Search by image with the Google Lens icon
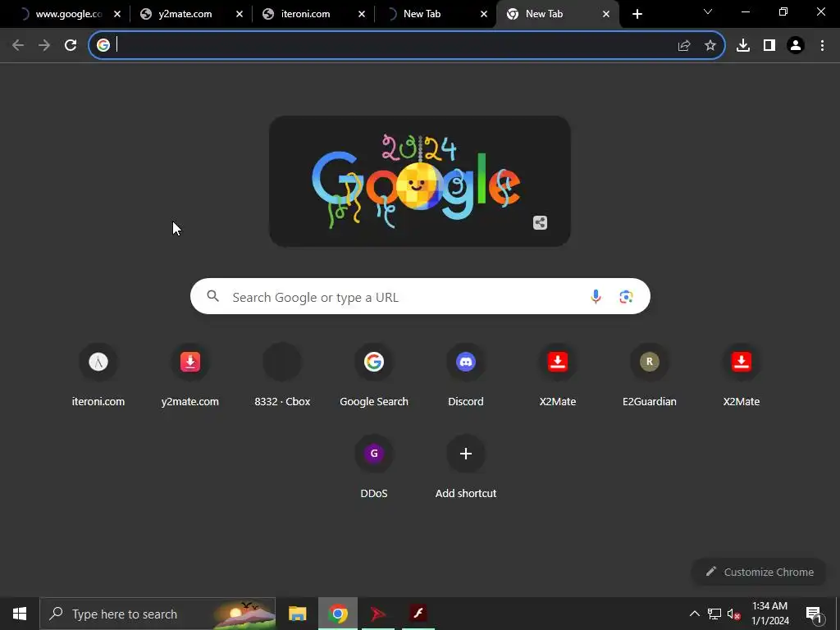Viewport: 840px width, 630px height. (626, 296)
